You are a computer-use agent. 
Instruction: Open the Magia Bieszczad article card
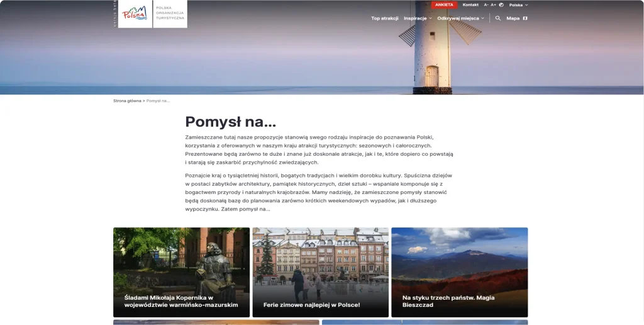point(459,272)
